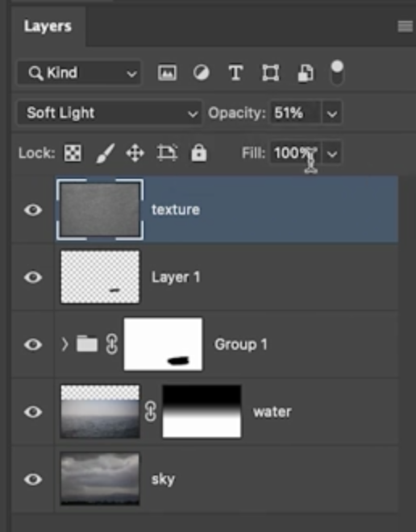The height and width of the screenshot is (532, 416).
Task: Prevent auto-nesting into artboards
Action: (167, 153)
